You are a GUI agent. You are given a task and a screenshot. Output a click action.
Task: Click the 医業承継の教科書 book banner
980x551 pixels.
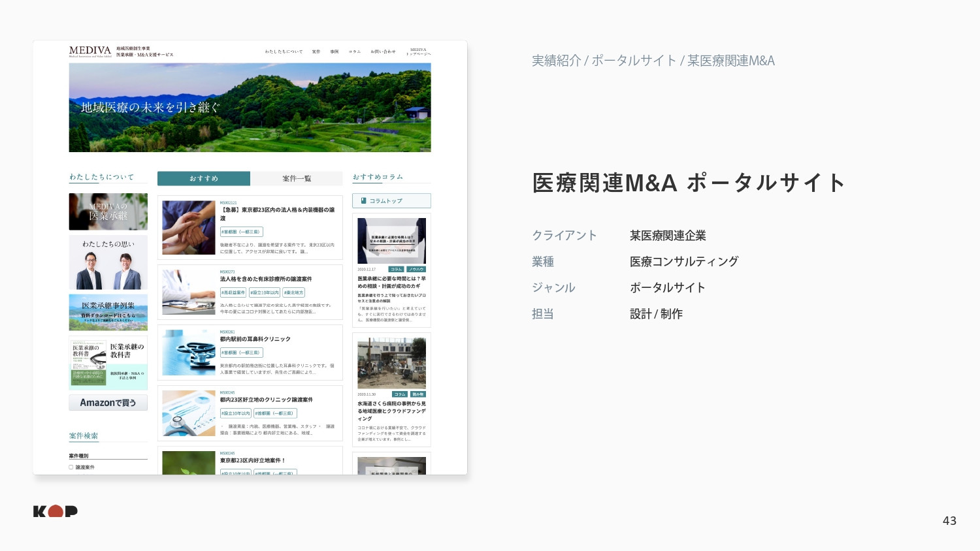point(108,363)
